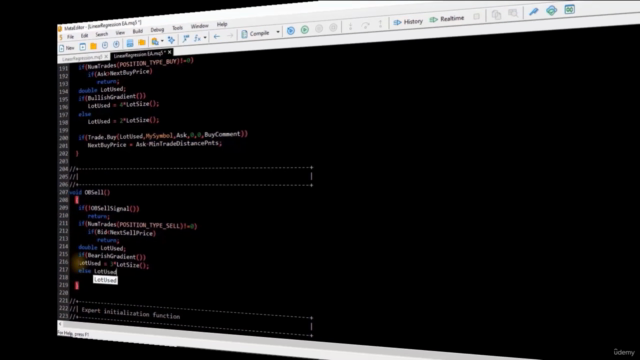The width and height of the screenshot is (640, 360).
Task: Open the Debug menu
Action: pyautogui.click(x=157, y=30)
